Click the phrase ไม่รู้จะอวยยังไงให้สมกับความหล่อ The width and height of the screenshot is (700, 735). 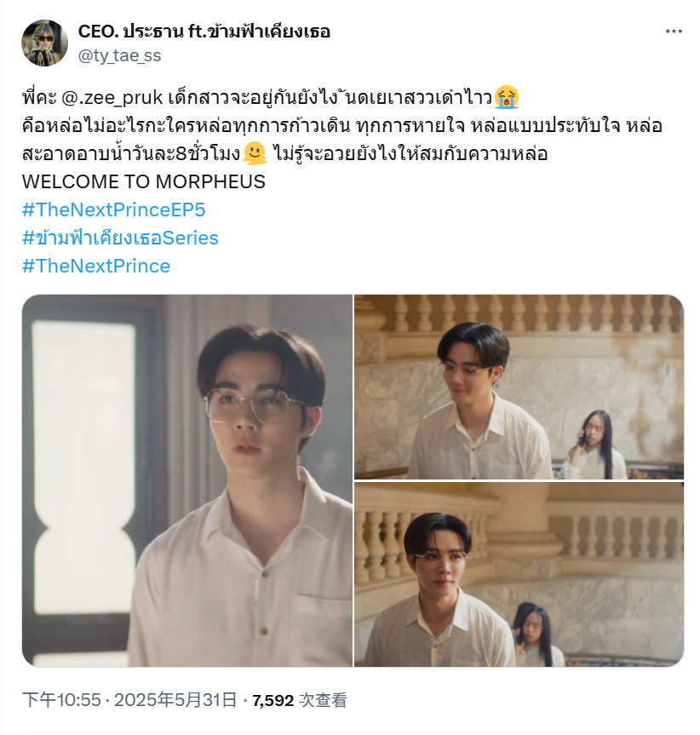tap(410, 154)
